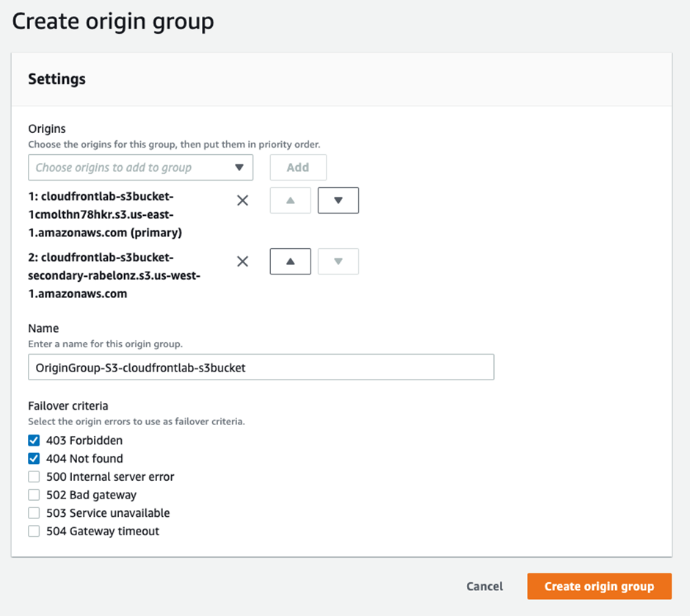
Task: Select the primary origin entry text
Action: click(105, 214)
